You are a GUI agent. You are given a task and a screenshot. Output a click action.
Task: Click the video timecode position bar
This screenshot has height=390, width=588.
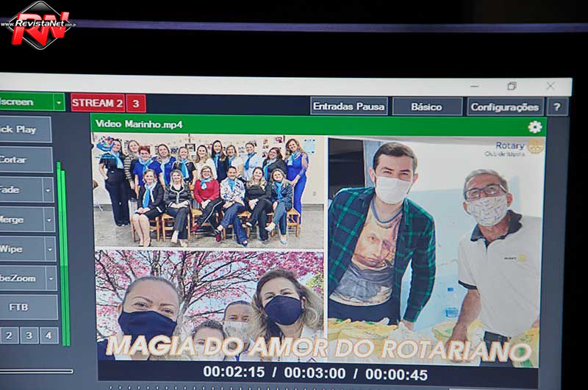click(316, 372)
